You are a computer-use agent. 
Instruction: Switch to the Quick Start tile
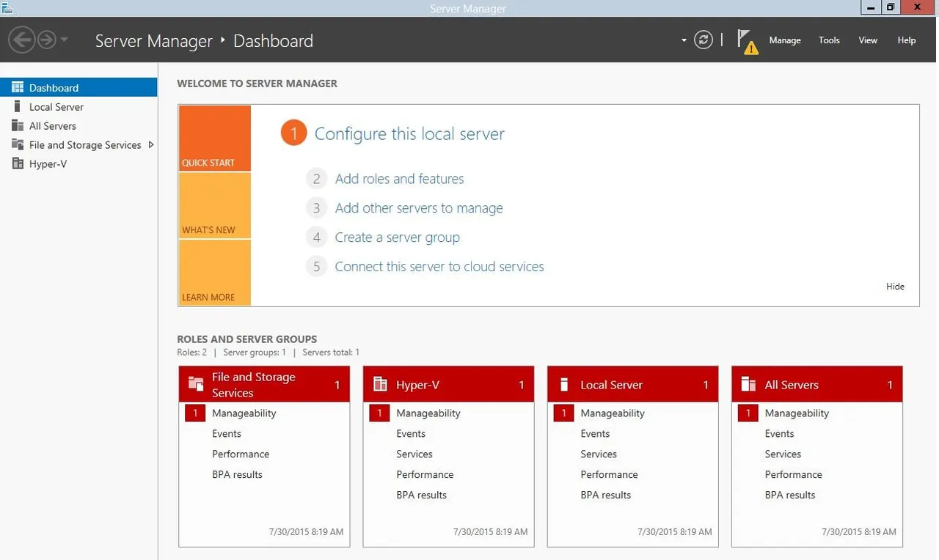[x=215, y=139]
